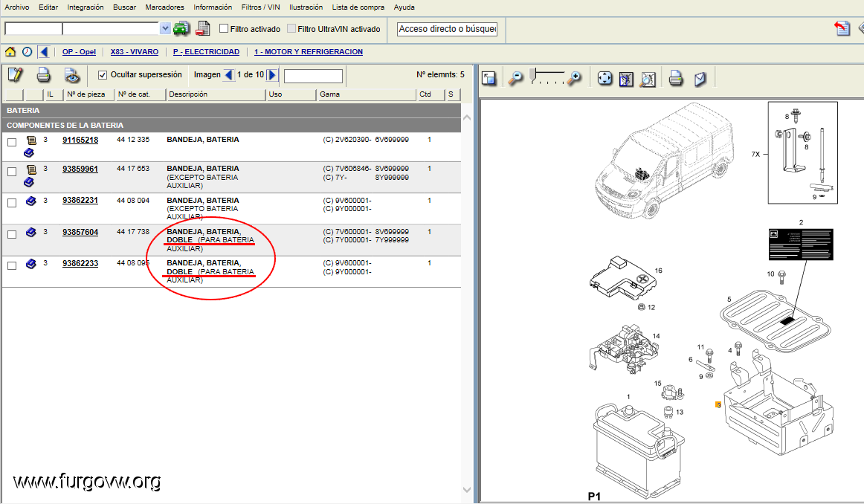
Task: Click the scroll up arrow of parts list
Action: click(467, 117)
